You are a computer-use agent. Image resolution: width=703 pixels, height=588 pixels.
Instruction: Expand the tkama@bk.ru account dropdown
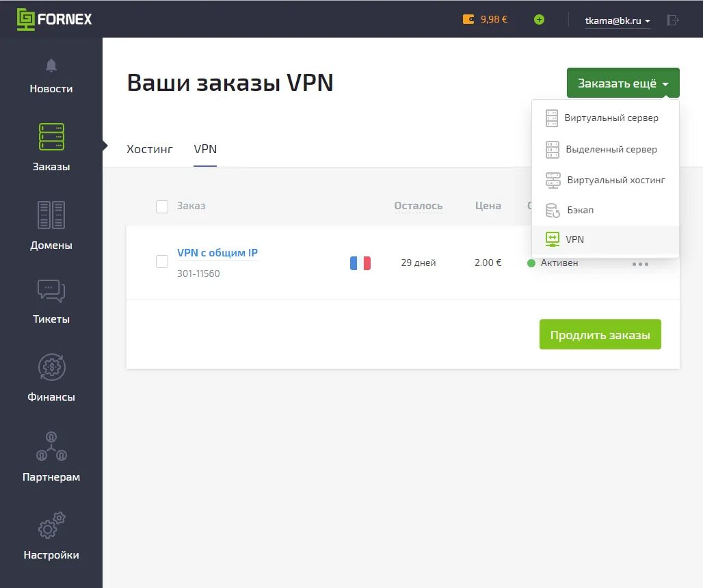(x=618, y=21)
